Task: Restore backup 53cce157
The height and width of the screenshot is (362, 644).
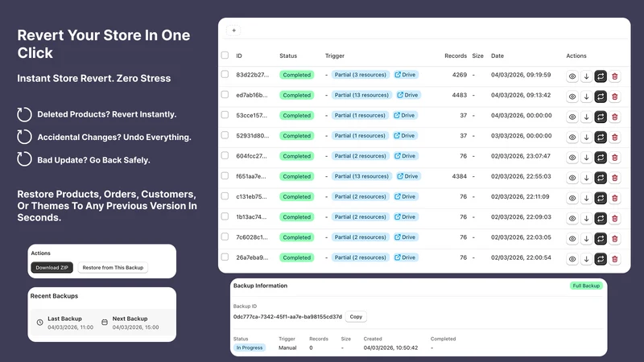Action: pyautogui.click(x=601, y=117)
